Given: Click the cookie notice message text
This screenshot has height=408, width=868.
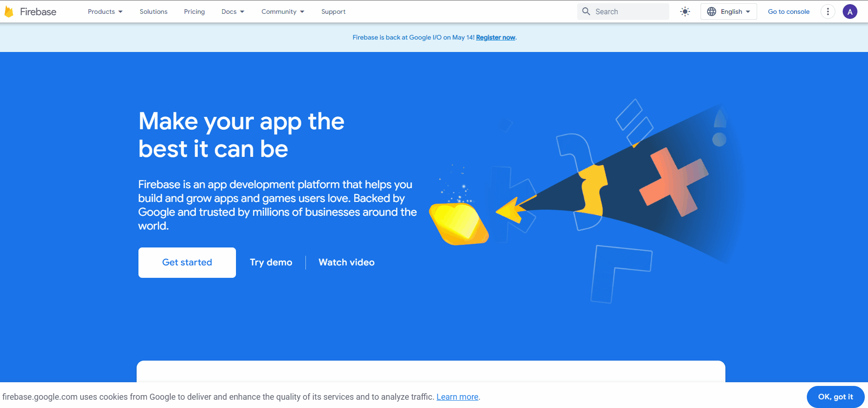Looking at the screenshot, I should point(218,397).
